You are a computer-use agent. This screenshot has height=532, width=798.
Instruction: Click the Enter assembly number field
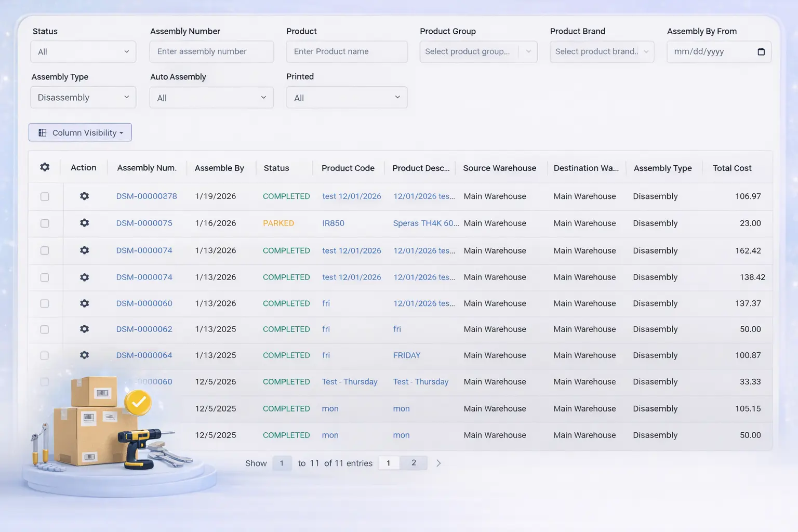(x=211, y=52)
